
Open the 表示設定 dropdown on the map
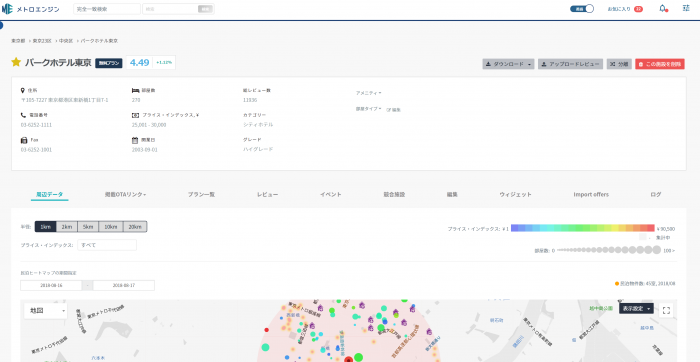coord(636,309)
